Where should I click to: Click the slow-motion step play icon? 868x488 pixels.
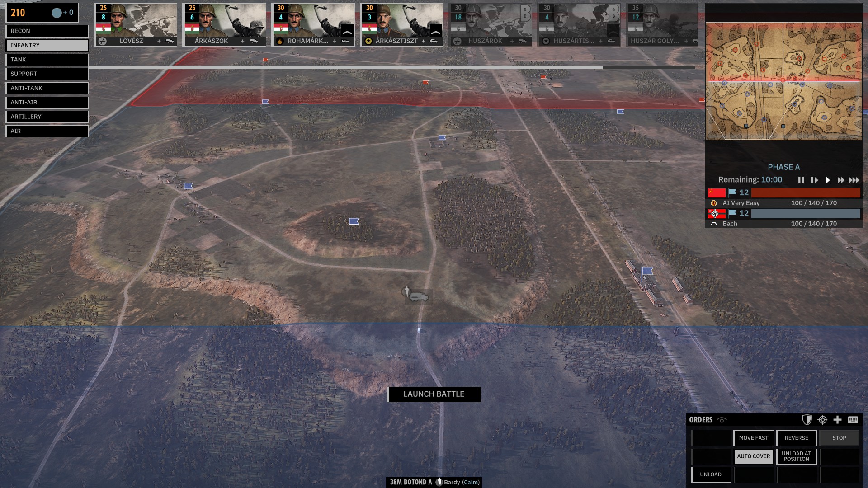click(814, 180)
